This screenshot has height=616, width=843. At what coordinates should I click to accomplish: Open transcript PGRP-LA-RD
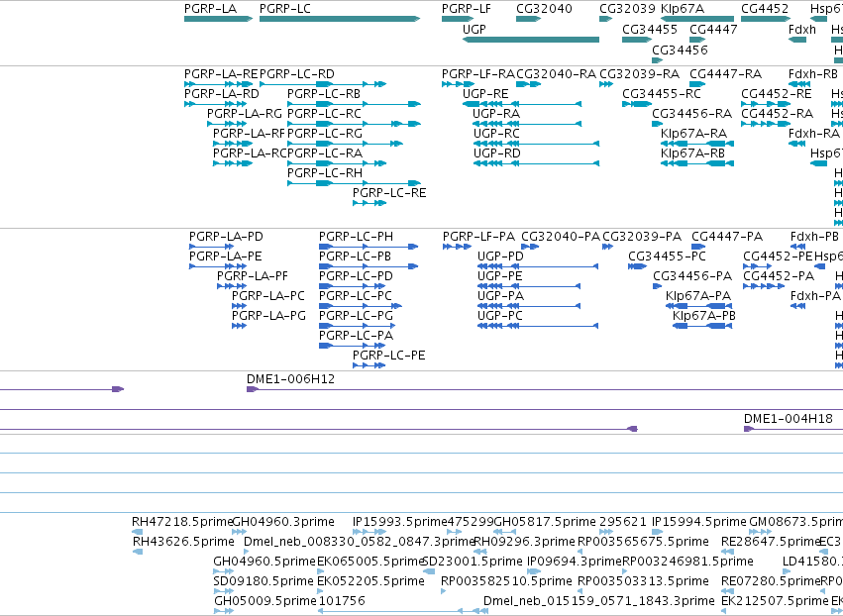click(x=222, y=94)
